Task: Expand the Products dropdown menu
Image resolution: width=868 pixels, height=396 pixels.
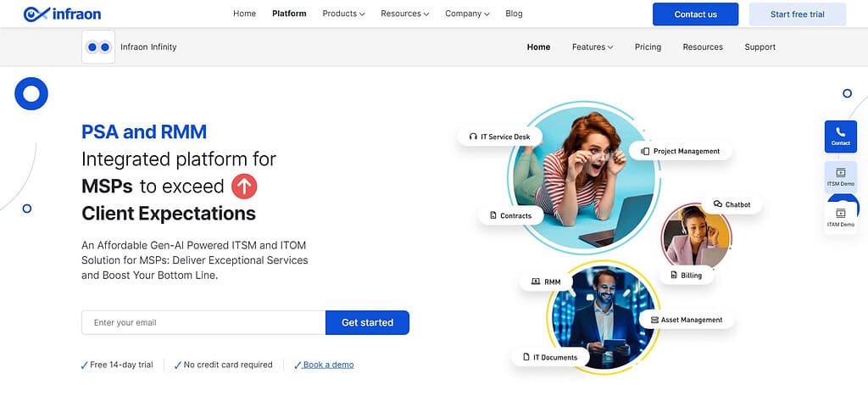Action: 344,14
